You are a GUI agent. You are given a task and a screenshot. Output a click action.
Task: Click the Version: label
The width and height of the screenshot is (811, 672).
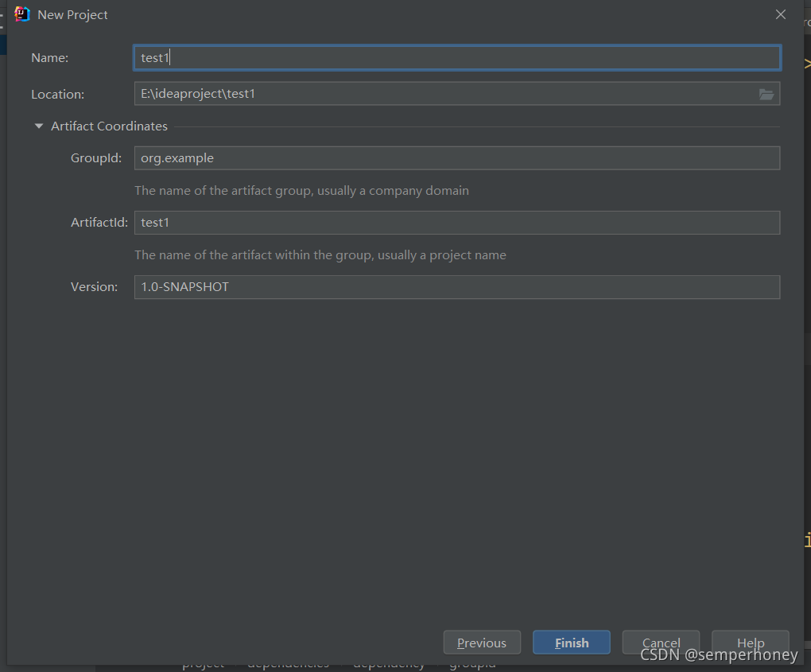(94, 287)
